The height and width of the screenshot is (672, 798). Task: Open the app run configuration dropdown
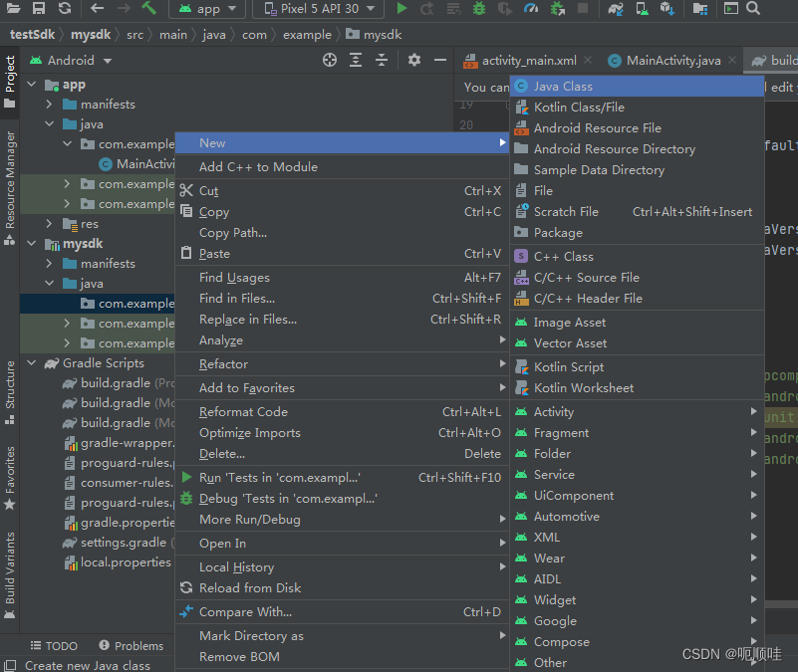pos(206,10)
